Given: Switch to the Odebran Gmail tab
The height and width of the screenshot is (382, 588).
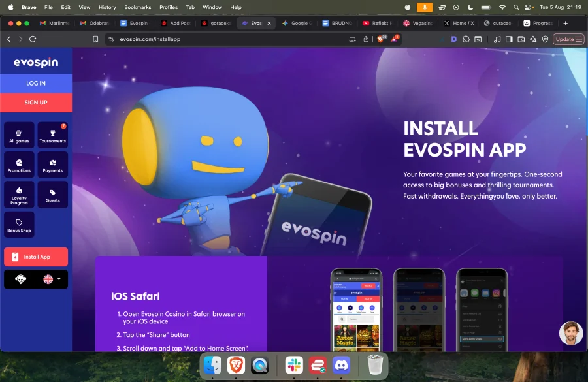Looking at the screenshot, I should point(95,24).
